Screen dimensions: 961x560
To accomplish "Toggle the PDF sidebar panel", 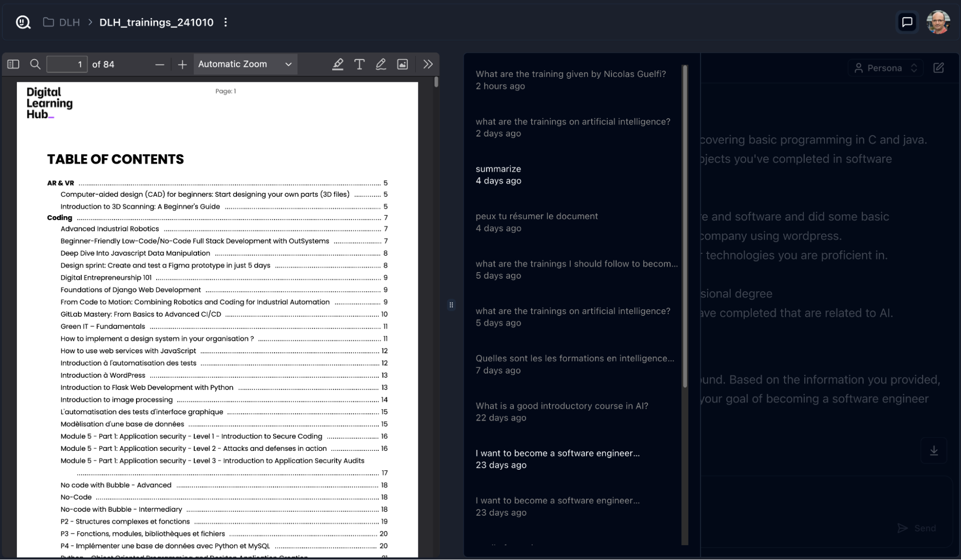I will click(13, 64).
